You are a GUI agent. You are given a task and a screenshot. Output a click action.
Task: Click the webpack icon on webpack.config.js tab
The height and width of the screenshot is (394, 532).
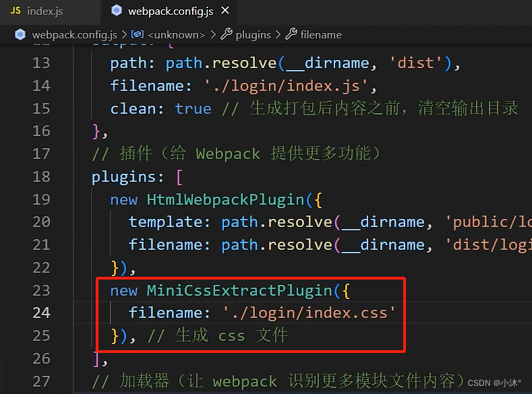(117, 11)
